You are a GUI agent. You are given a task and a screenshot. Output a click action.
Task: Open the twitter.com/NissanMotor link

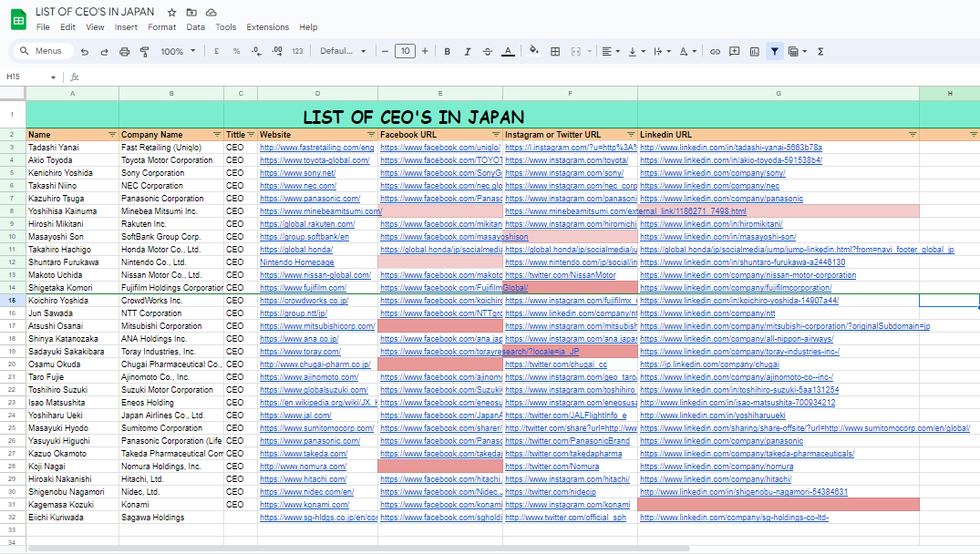(x=560, y=275)
